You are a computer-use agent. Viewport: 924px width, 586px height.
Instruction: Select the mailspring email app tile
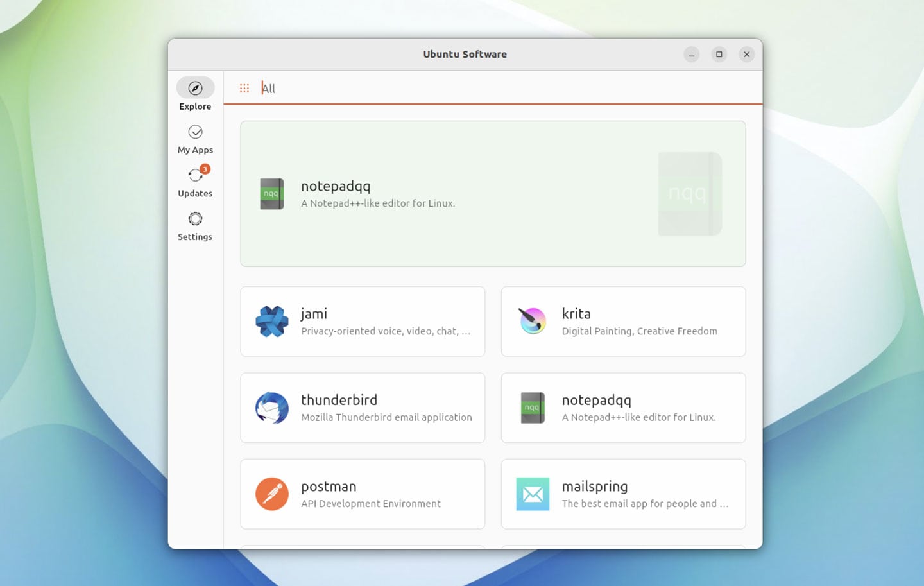[x=622, y=494]
